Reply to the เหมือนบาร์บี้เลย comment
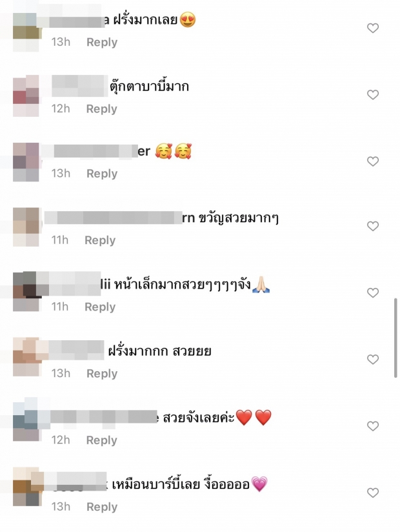 pos(102,507)
